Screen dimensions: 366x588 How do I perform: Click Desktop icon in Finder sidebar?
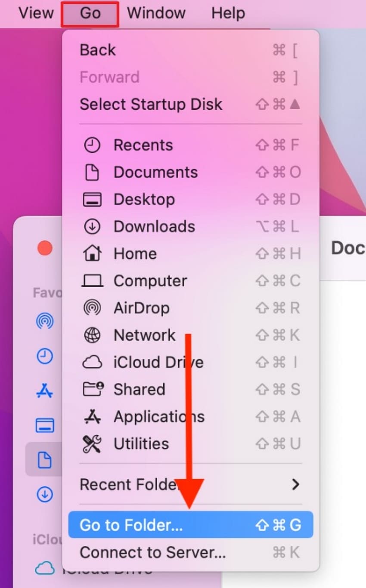[x=45, y=426]
